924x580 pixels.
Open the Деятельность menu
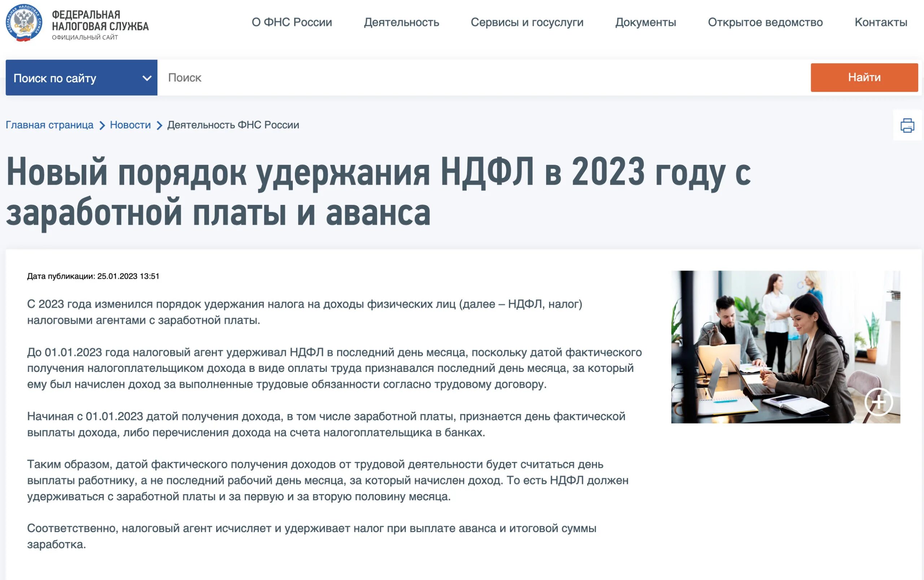[x=401, y=22]
